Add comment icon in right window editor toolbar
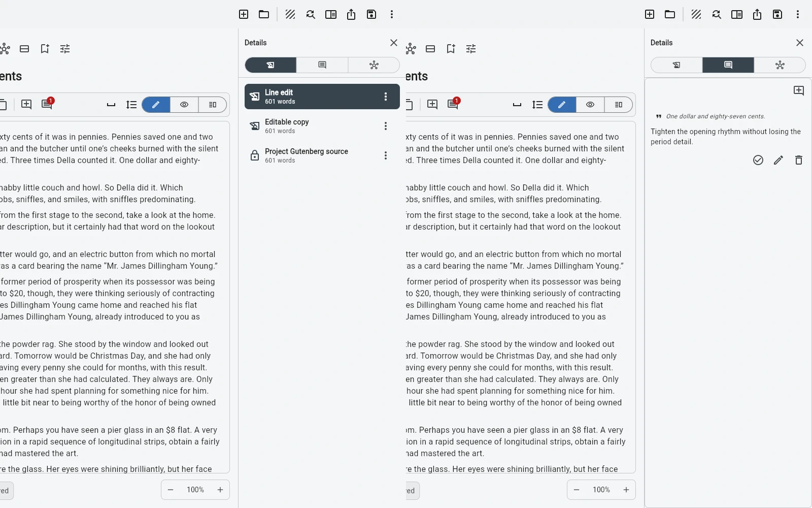The height and width of the screenshot is (508, 812). pyautogui.click(x=432, y=104)
